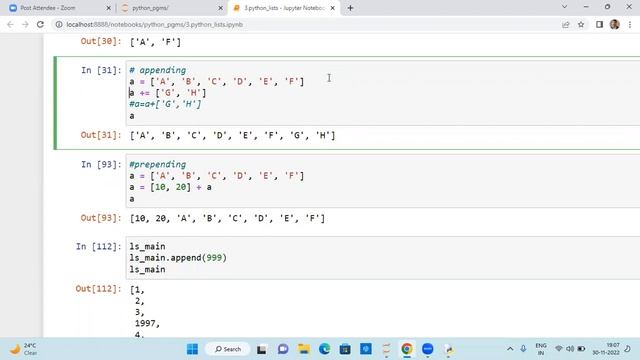Switch to Google Chrome on the taskbar
The image size is (640, 360).
point(407,349)
